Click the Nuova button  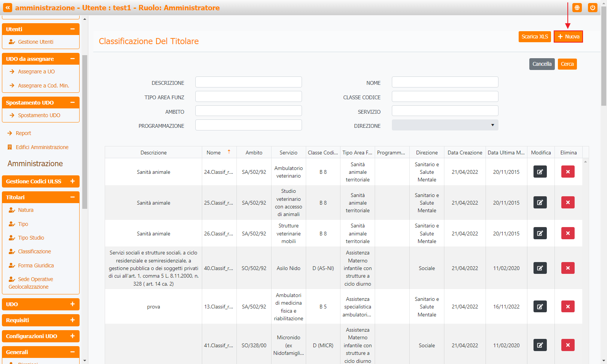click(568, 37)
